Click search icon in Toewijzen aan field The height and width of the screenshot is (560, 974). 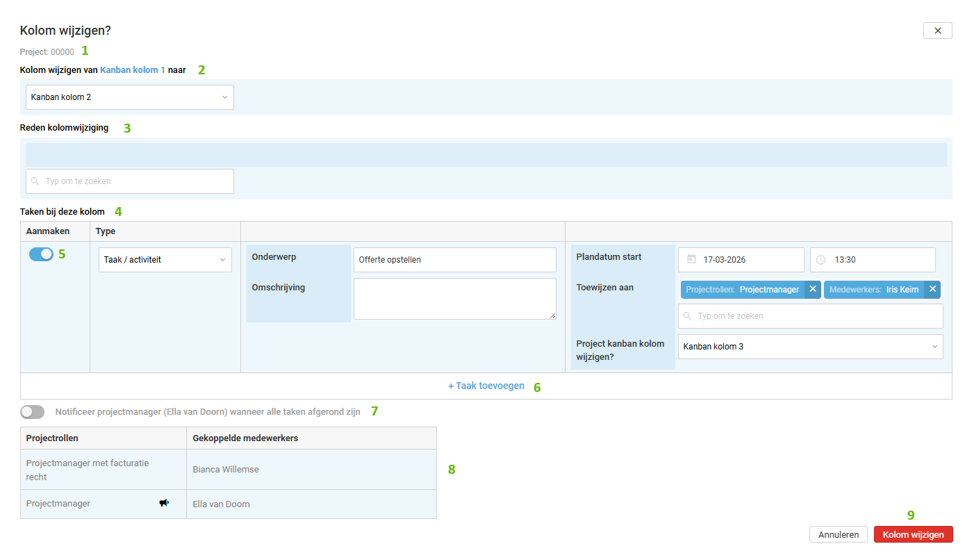tap(688, 316)
